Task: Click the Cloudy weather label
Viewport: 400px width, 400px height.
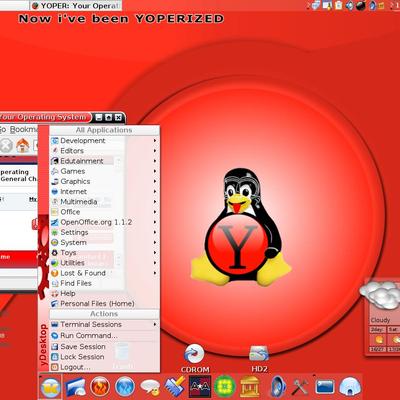Action: (380, 320)
